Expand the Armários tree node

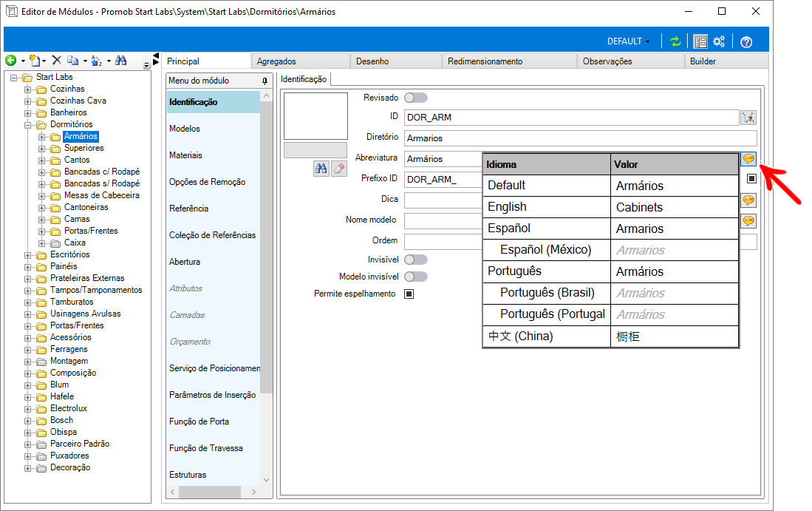[41, 137]
